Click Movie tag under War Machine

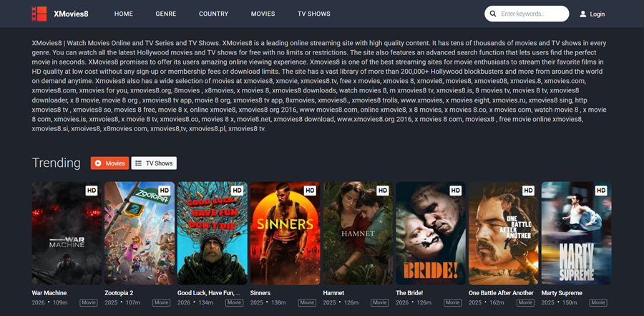tap(89, 303)
